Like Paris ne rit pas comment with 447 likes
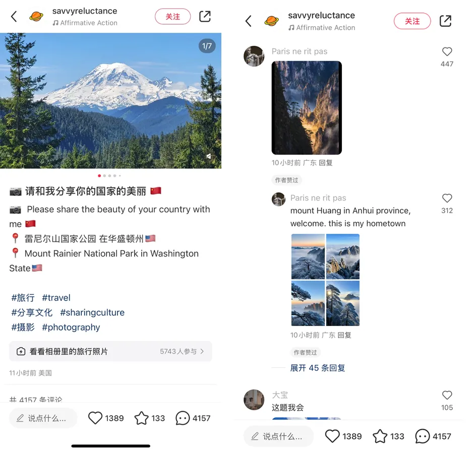The width and height of the screenshot is (476, 452). [447, 51]
